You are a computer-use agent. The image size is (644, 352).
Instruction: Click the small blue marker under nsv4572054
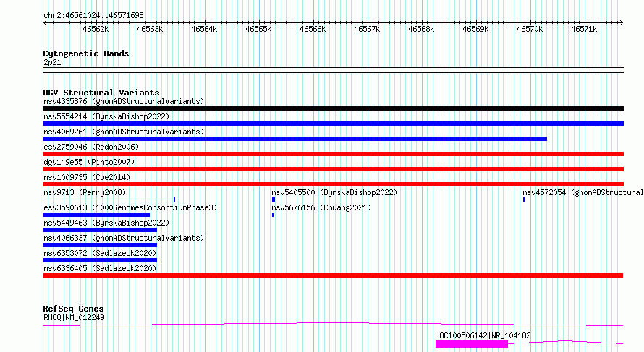tap(524, 199)
